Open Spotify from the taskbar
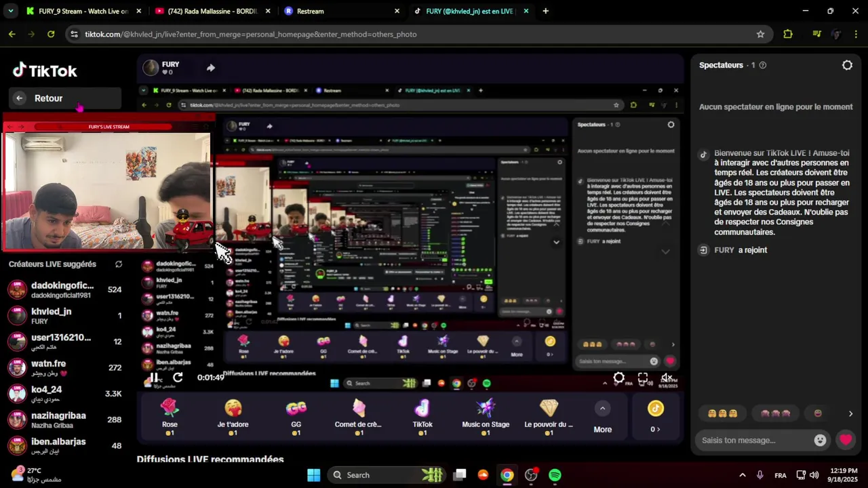 coord(555,475)
